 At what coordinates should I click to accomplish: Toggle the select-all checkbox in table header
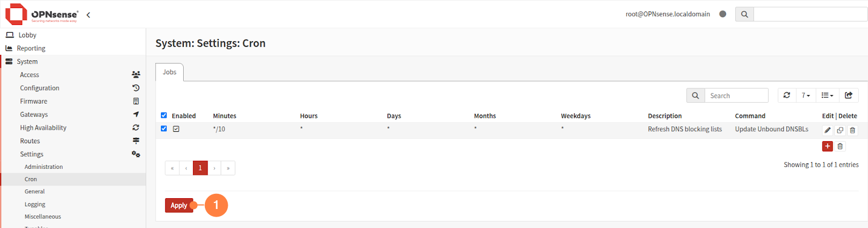pos(164,116)
